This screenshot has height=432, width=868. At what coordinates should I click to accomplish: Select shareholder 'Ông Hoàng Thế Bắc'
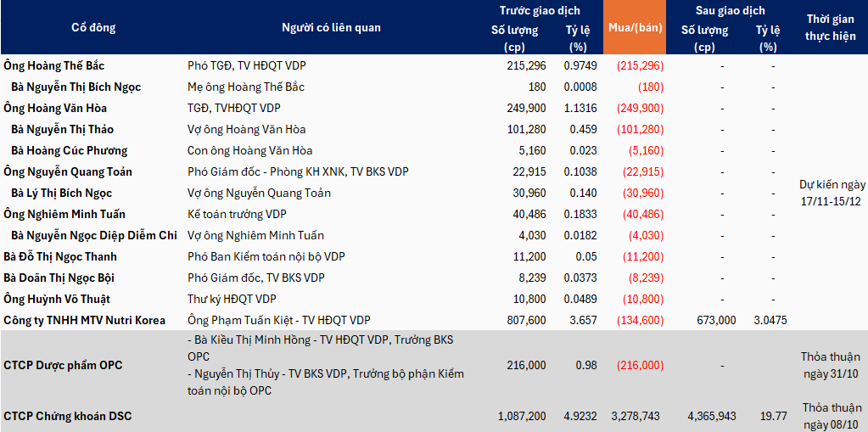[x=54, y=65]
